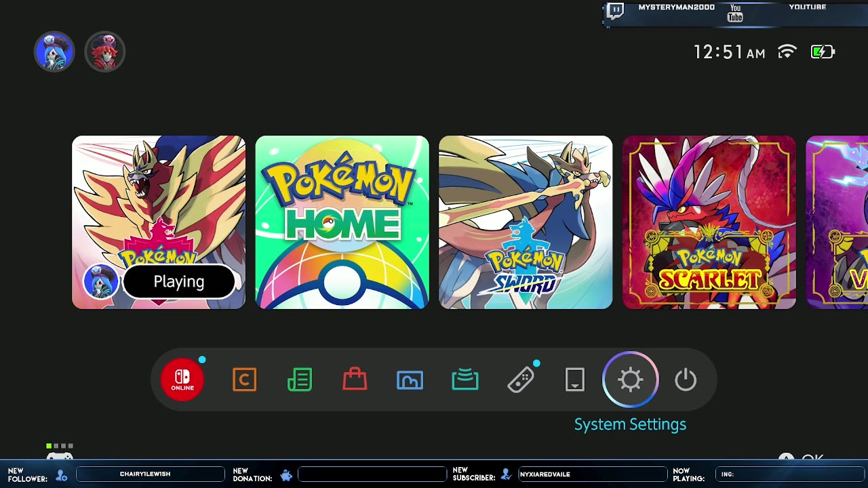Open the red-haired user profile avatar

coord(105,52)
